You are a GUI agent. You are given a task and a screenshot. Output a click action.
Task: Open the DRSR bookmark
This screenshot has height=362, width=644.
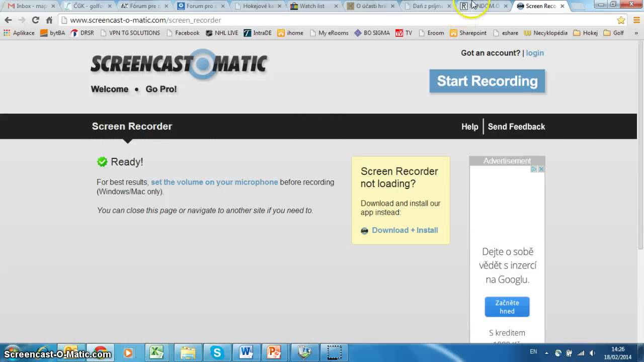(x=82, y=33)
